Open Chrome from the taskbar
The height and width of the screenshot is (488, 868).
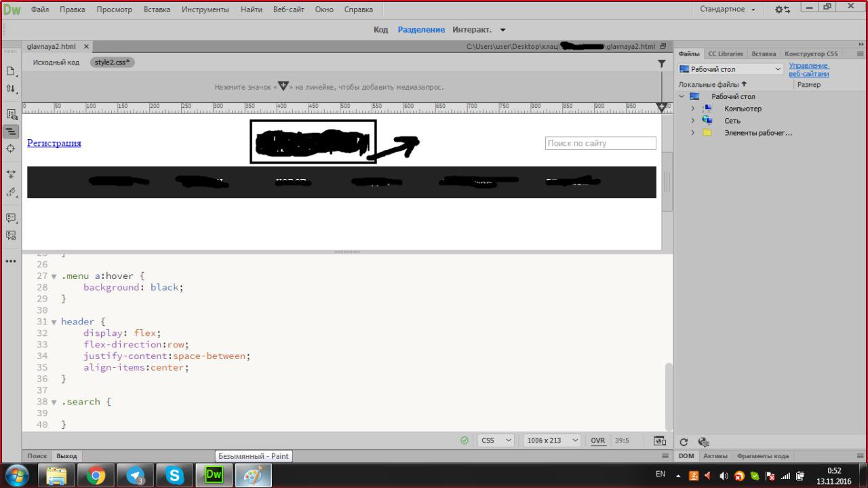96,476
